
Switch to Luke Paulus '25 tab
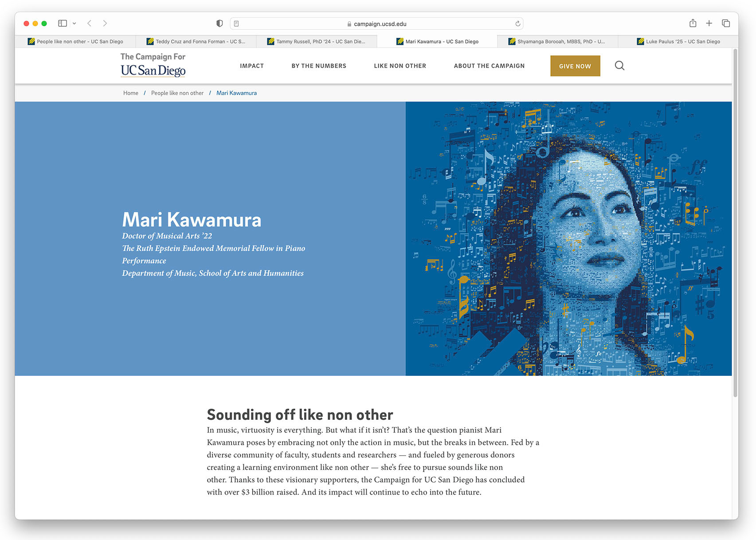[678, 41]
